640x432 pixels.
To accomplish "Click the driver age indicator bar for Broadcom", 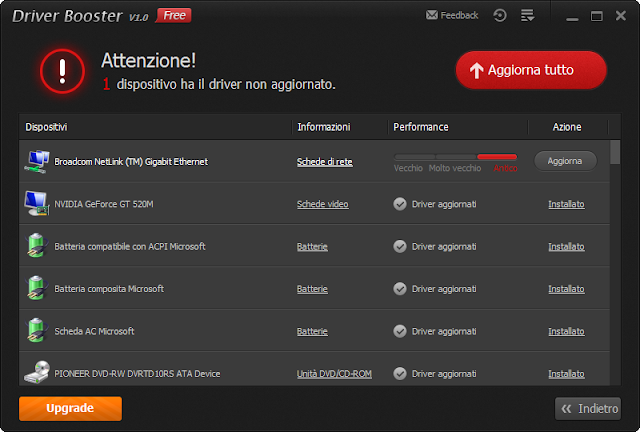I will (455, 157).
